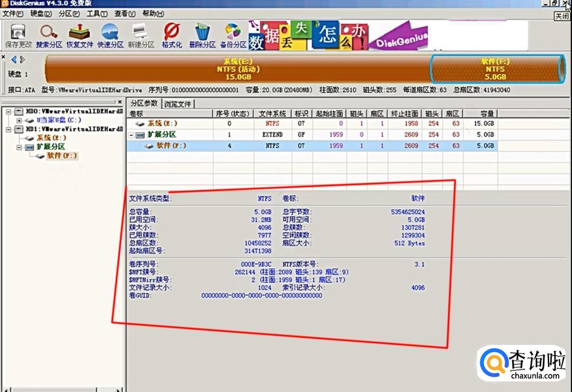Click the left tree horizontal scrollbar
This screenshot has height=392, width=572.
click(x=62, y=390)
